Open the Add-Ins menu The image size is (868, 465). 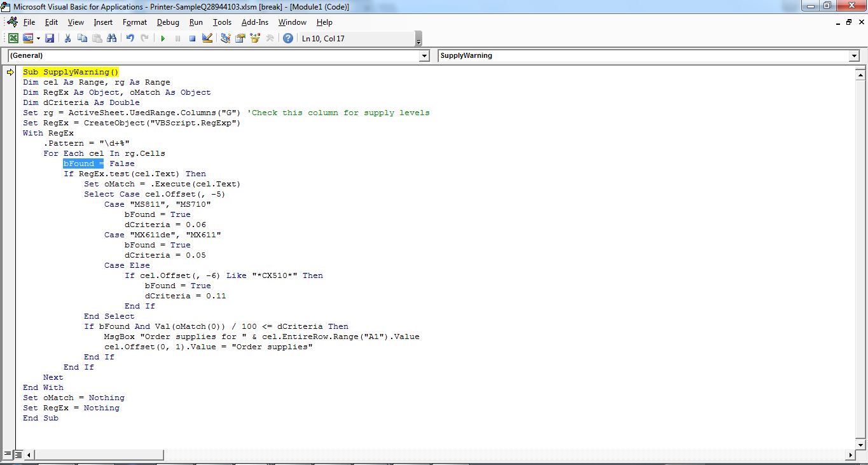click(x=255, y=22)
